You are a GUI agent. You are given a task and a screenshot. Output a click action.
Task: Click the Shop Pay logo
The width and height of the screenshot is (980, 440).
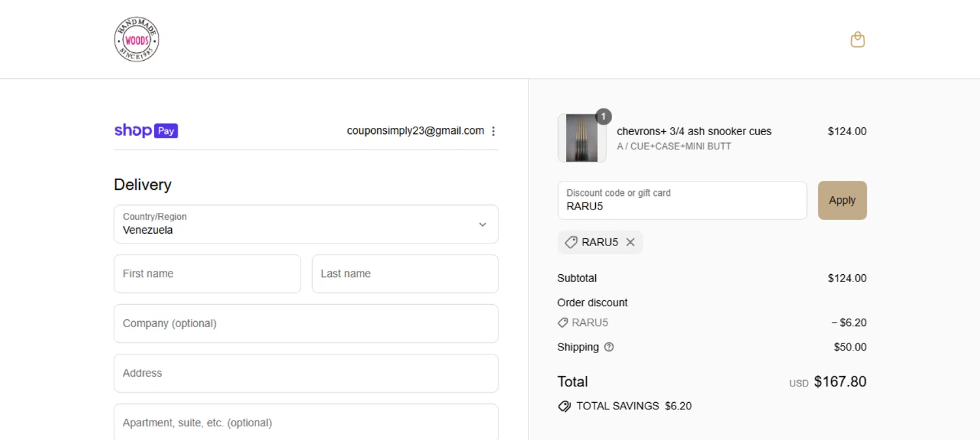click(x=146, y=131)
